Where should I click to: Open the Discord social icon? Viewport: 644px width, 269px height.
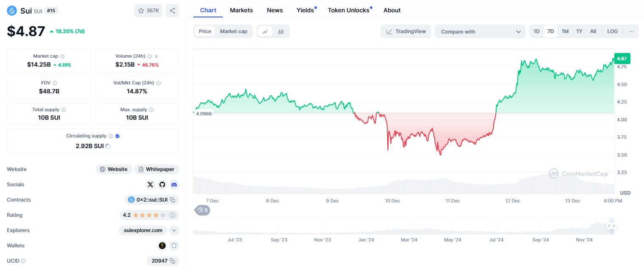[174, 185]
